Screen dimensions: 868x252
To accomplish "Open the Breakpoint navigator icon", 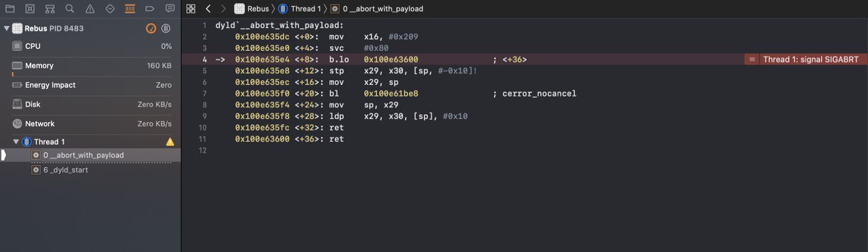I will (x=150, y=9).
